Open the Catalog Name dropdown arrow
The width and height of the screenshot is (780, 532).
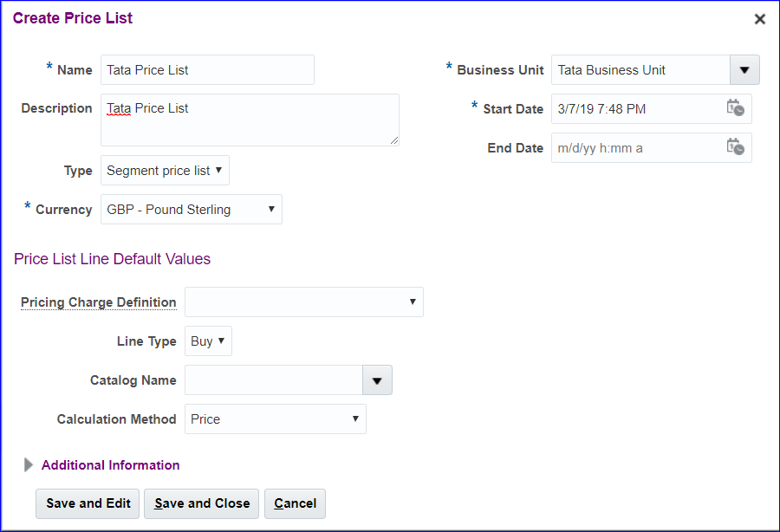tap(377, 380)
